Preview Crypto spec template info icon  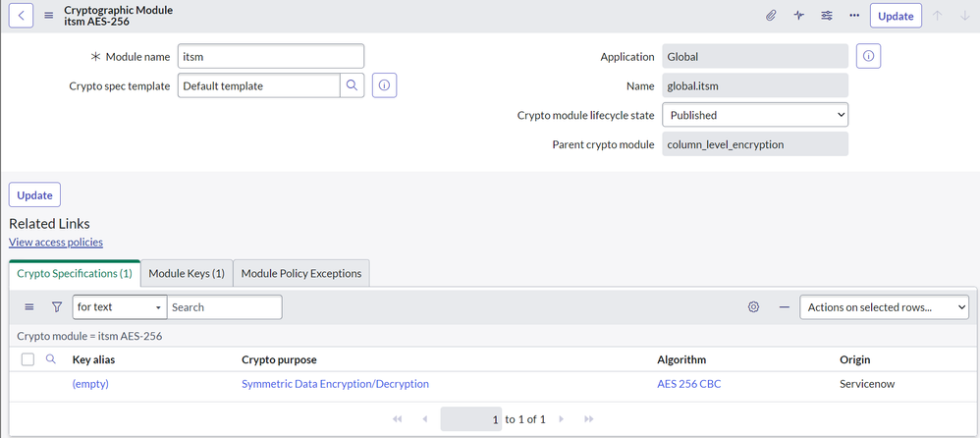384,85
